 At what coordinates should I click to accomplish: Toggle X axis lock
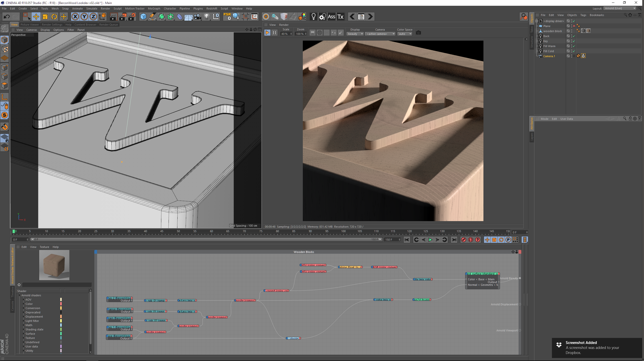pos(75,17)
